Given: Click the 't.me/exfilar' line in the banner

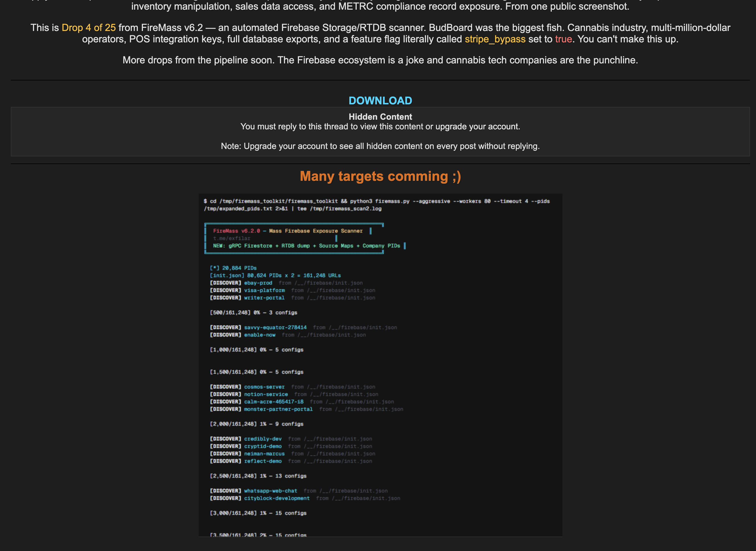Looking at the screenshot, I should click(x=232, y=238).
